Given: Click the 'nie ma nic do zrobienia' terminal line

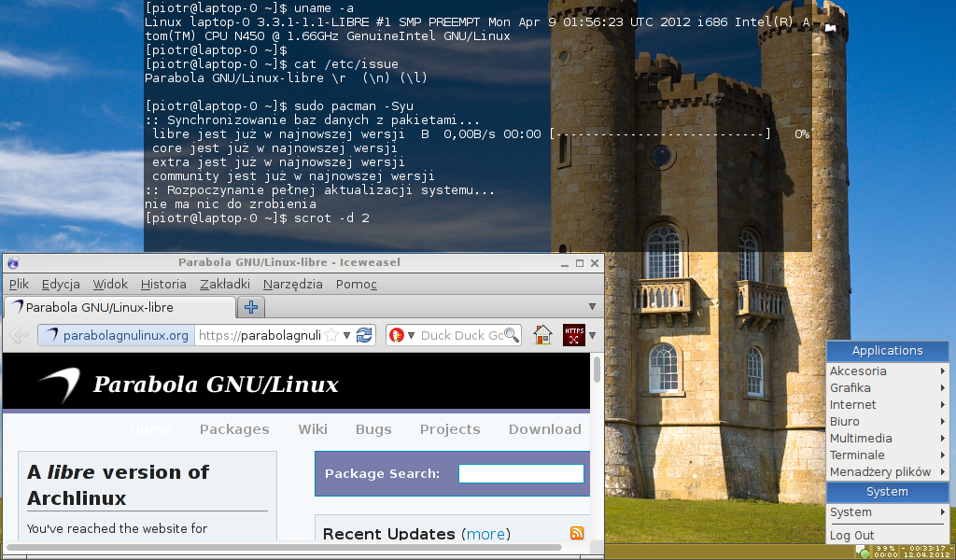Looking at the screenshot, I should 231,204.
